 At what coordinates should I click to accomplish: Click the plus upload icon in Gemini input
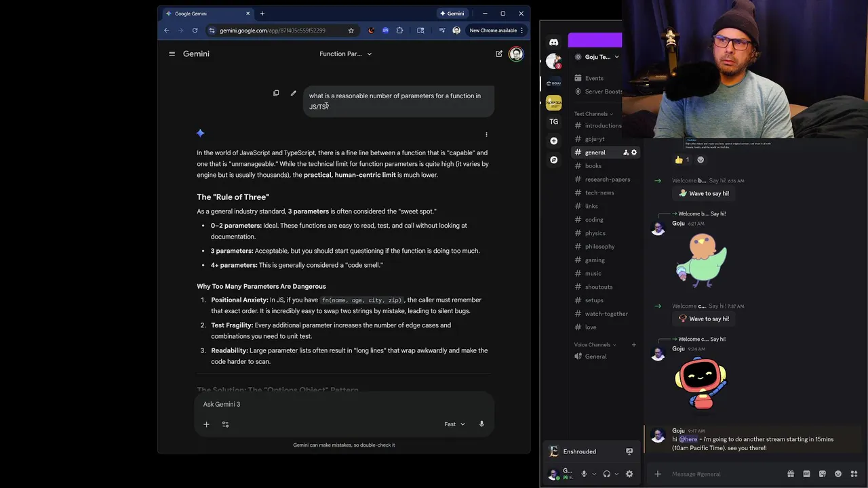coord(206,424)
